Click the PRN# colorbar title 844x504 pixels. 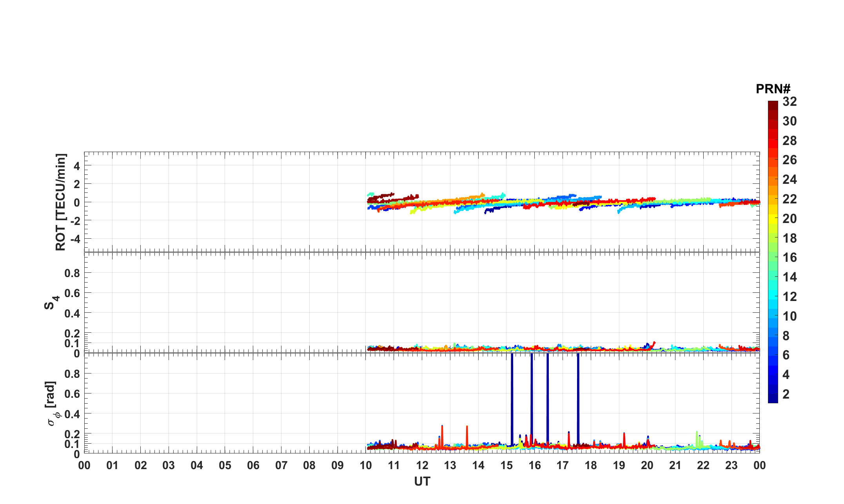coord(773,89)
